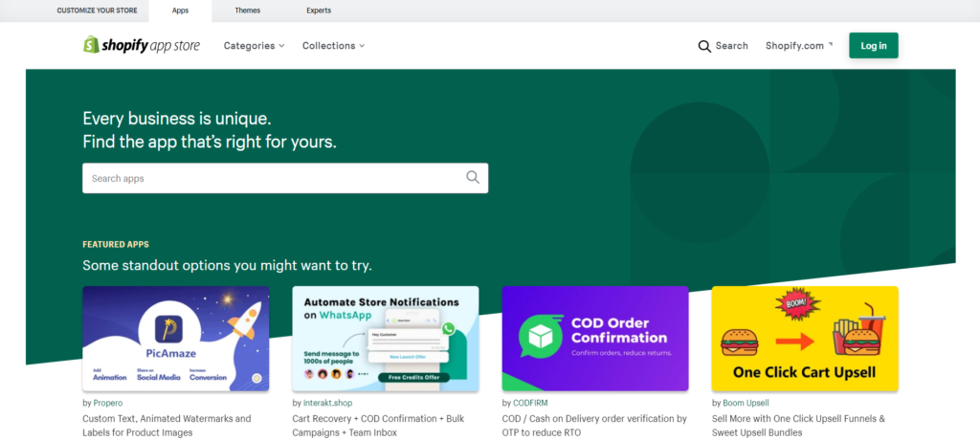Click the Log in button
The image size is (980, 441).
[x=873, y=46]
